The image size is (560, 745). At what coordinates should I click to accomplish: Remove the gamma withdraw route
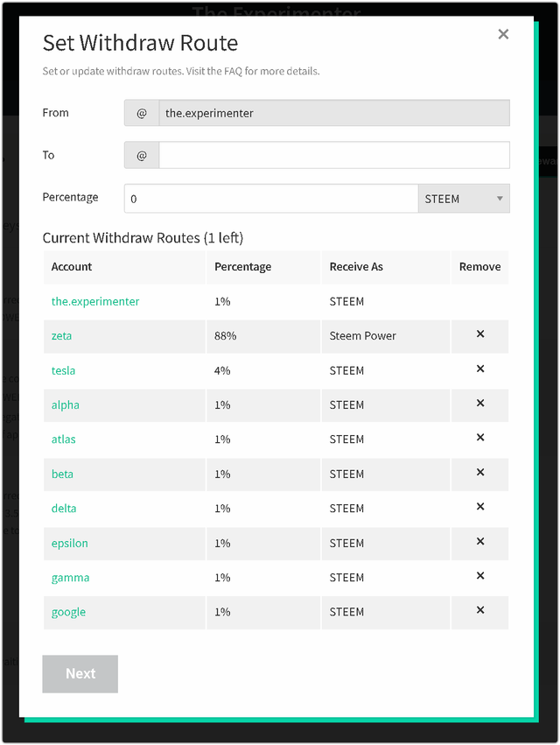[x=479, y=576]
